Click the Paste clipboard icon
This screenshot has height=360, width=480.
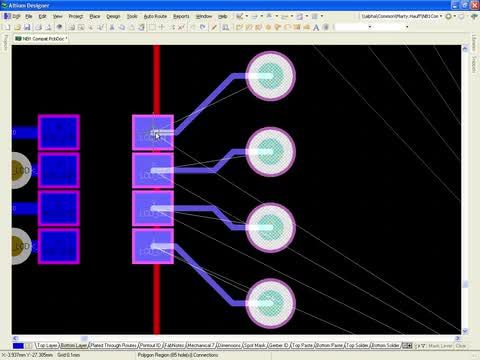[132, 27]
